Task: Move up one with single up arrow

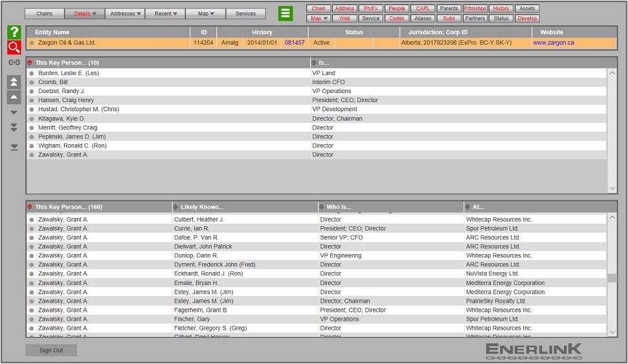Action: pos(14,97)
